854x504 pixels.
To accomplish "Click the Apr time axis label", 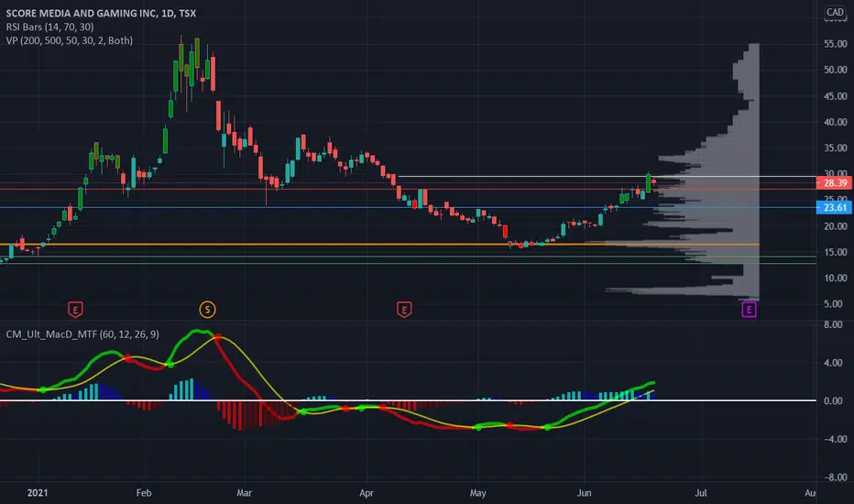I will click(366, 493).
